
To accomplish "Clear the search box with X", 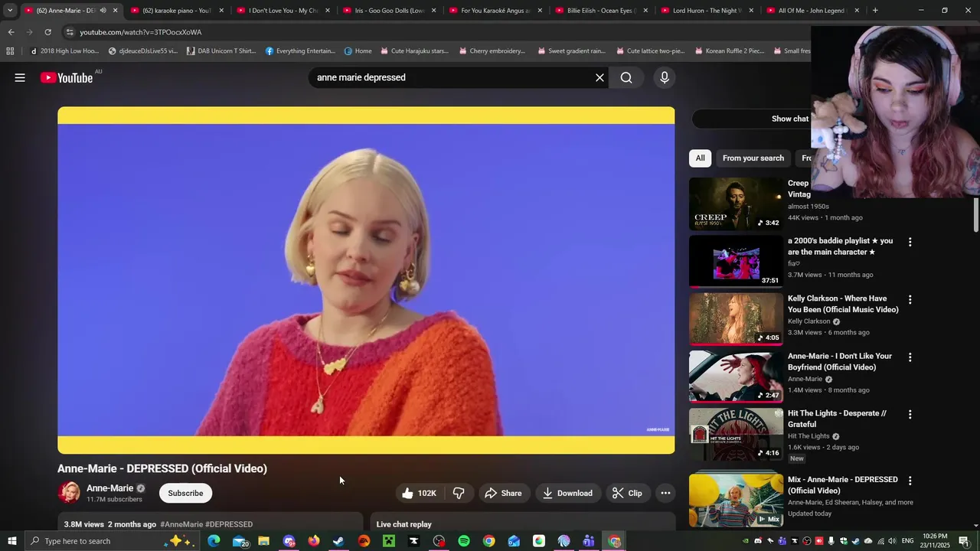I will tap(599, 77).
